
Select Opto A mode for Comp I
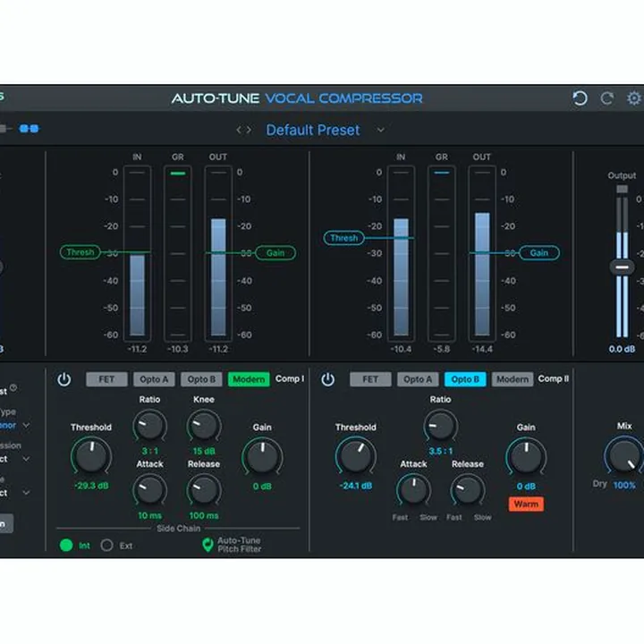point(154,379)
